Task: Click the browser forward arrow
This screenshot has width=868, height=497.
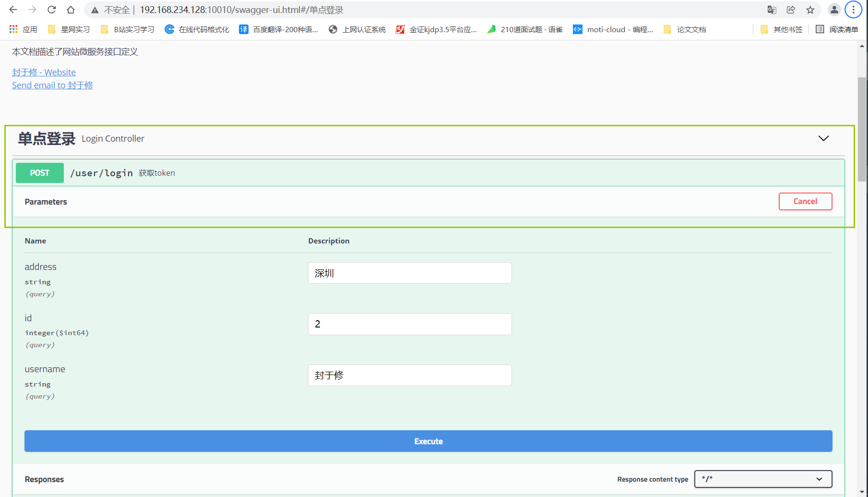Action: [32, 10]
